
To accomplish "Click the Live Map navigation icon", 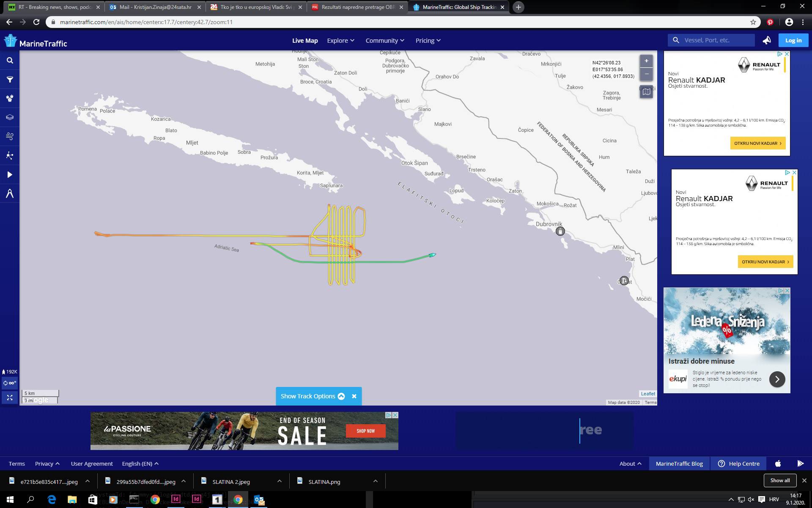I will (304, 40).
